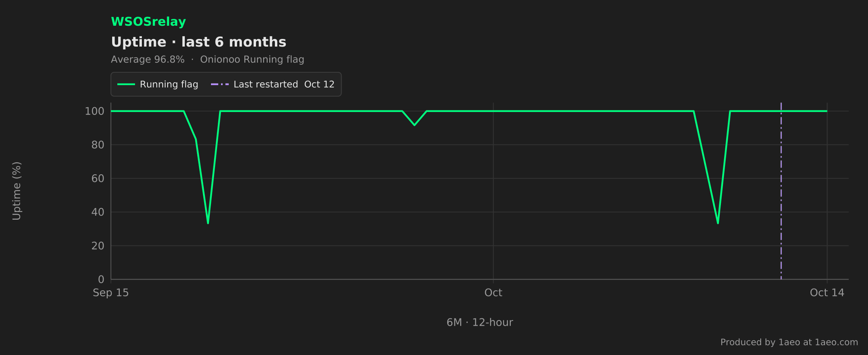This screenshot has height=355, width=868.
Task: Select the 'Uptime · last 6 months' title
Action: (x=199, y=42)
